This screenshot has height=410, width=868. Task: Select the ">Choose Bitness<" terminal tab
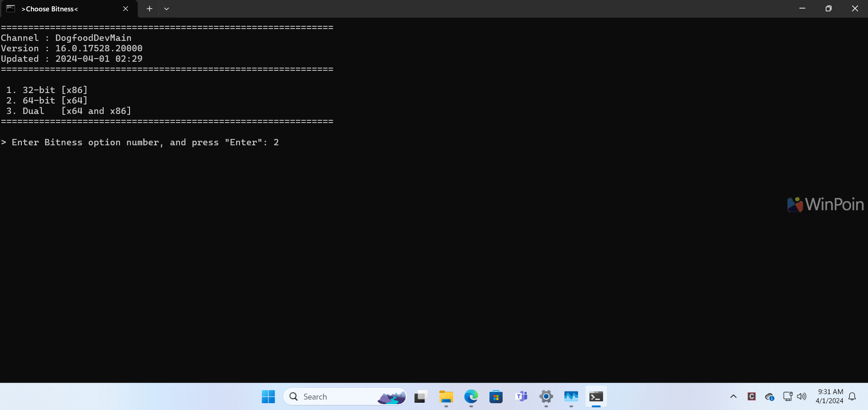(69, 9)
